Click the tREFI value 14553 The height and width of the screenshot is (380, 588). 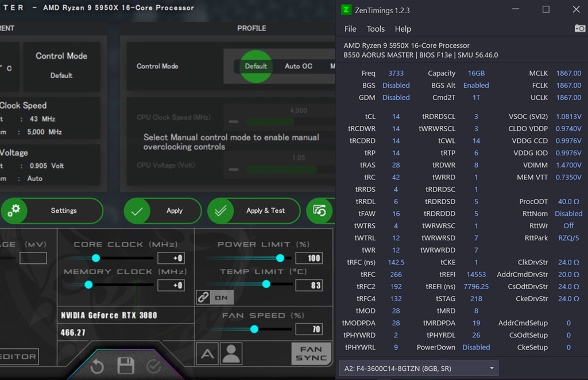click(476, 274)
